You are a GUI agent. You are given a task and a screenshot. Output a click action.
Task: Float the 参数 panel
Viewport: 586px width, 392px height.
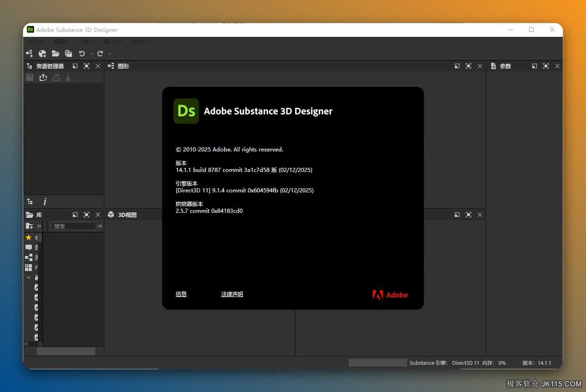[x=535, y=66]
